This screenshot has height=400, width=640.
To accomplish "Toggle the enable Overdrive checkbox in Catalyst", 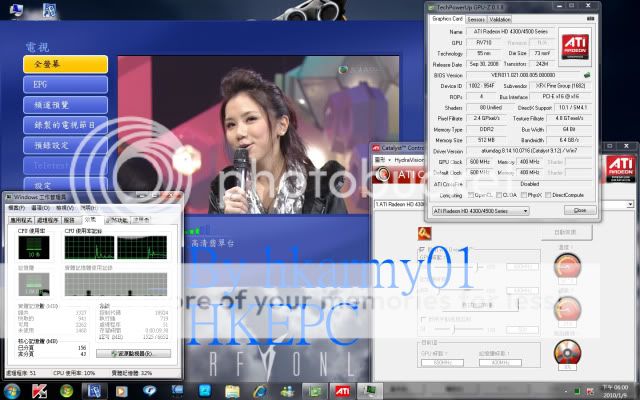I will (422, 249).
